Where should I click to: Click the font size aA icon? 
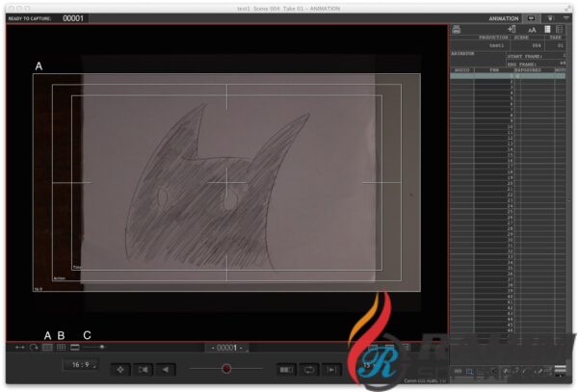pyautogui.click(x=532, y=30)
